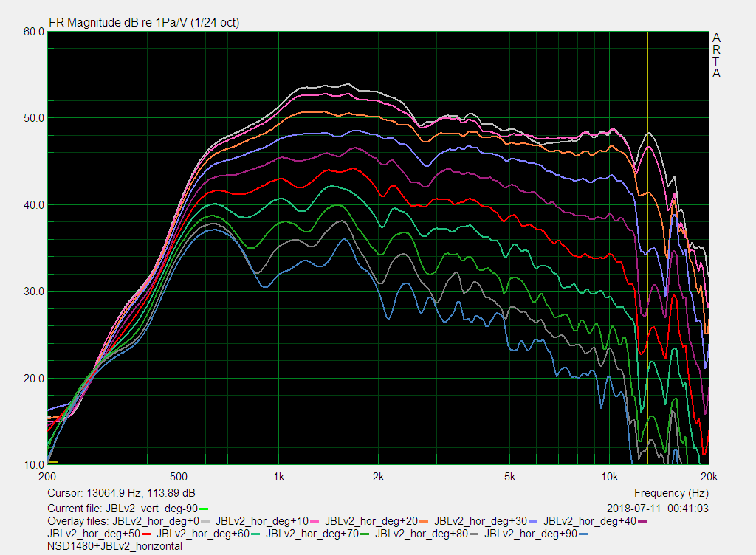
Task: Click the timestamp '2018-07-11 00:41:03'
Action: pos(658,509)
